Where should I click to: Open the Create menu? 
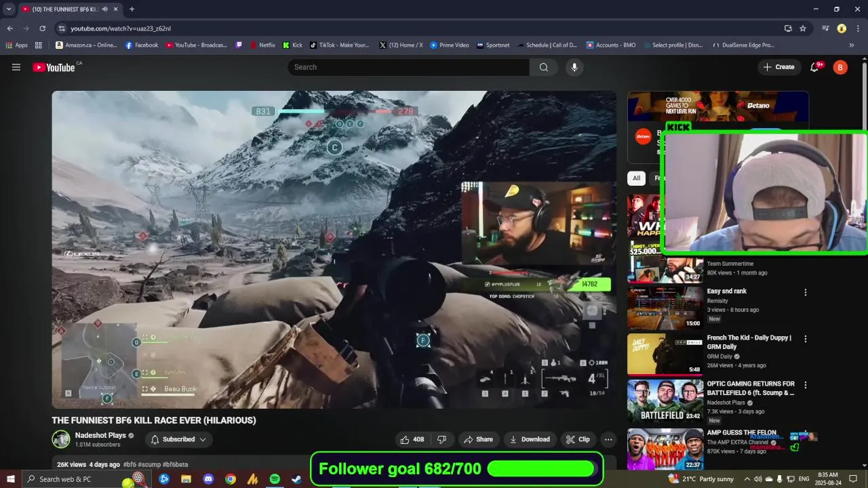click(778, 67)
